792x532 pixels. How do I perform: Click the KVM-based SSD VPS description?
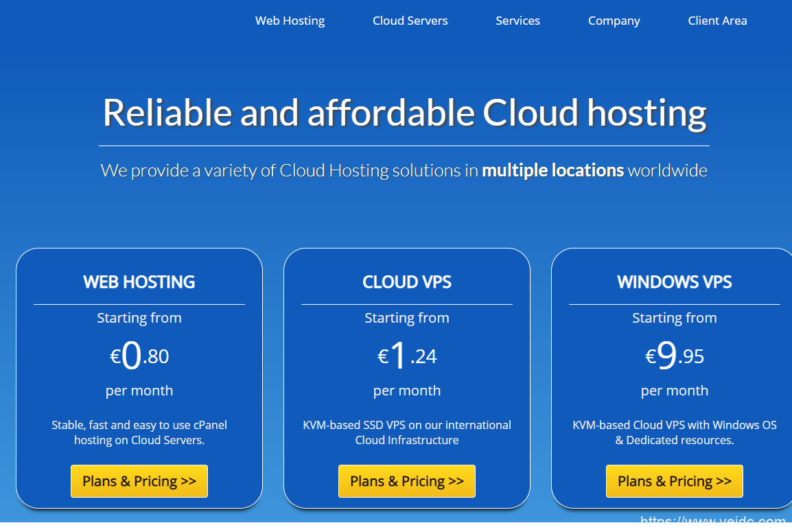click(407, 432)
